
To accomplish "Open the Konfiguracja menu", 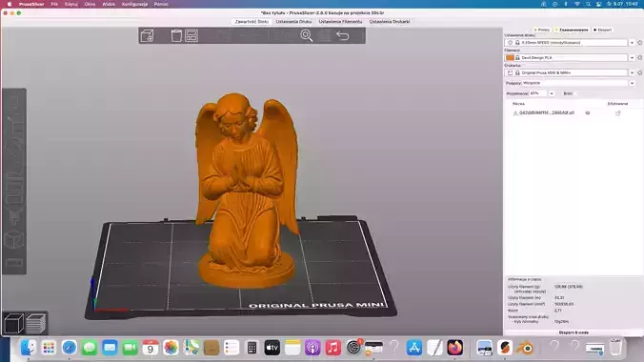I will pyautogui.click(x=134, y=4).
